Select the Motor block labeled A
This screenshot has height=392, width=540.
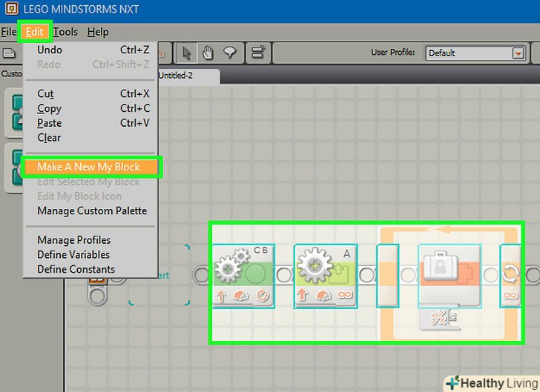326,276
